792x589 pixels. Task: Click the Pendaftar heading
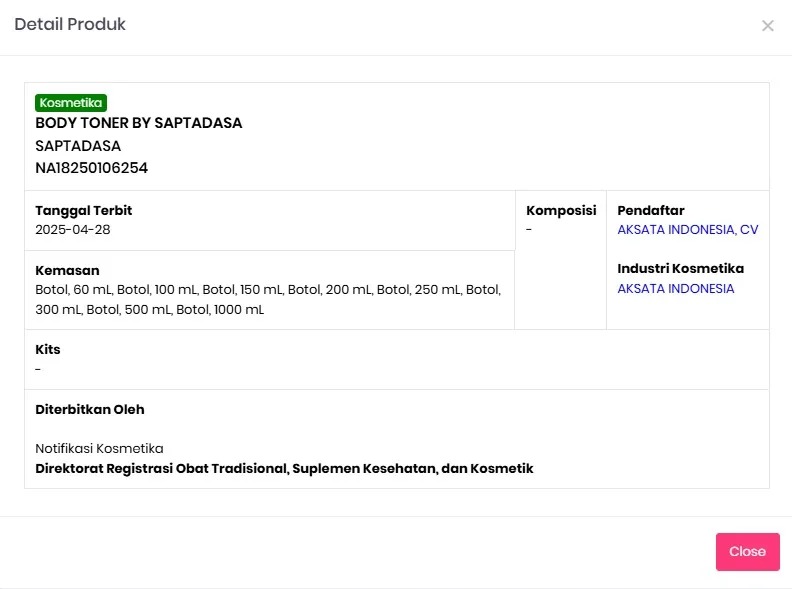pyautogui.click(x=651, y=211)
